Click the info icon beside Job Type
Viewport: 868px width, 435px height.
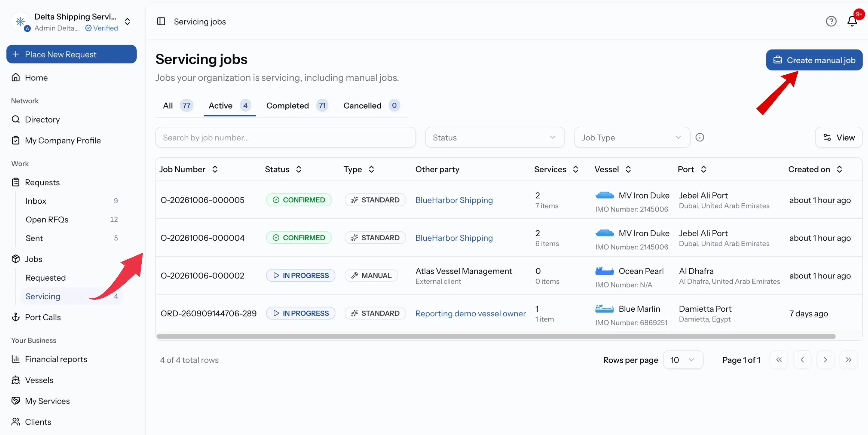pos(700,137)
